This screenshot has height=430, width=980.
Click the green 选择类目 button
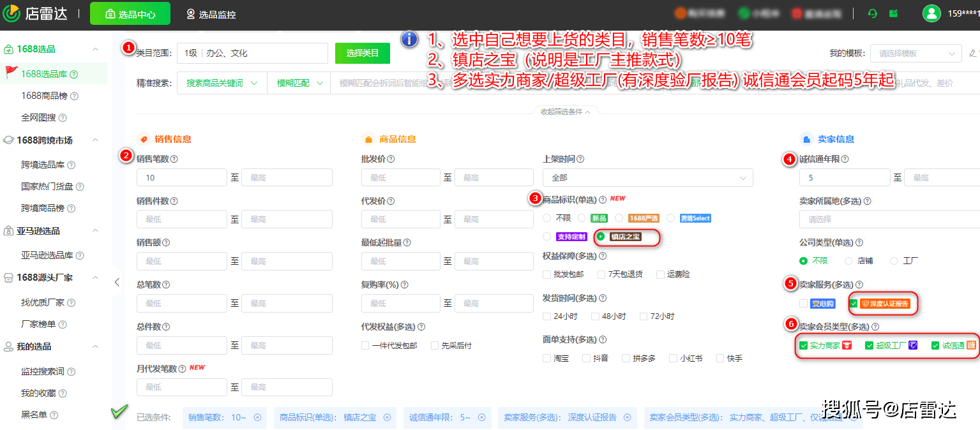pos(363,53)
